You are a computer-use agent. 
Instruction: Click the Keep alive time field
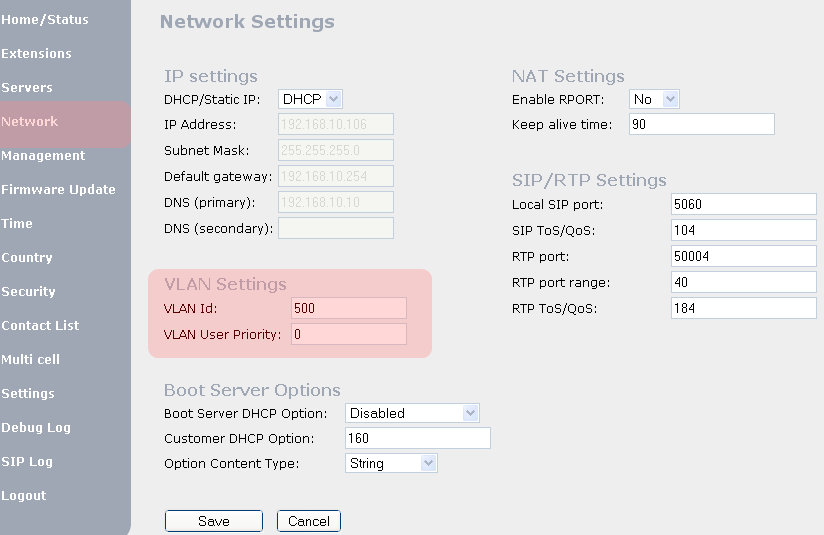tap(702, 124)
